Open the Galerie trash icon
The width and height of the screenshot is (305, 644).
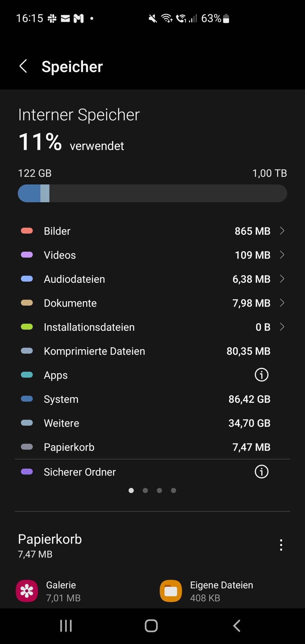27,591
